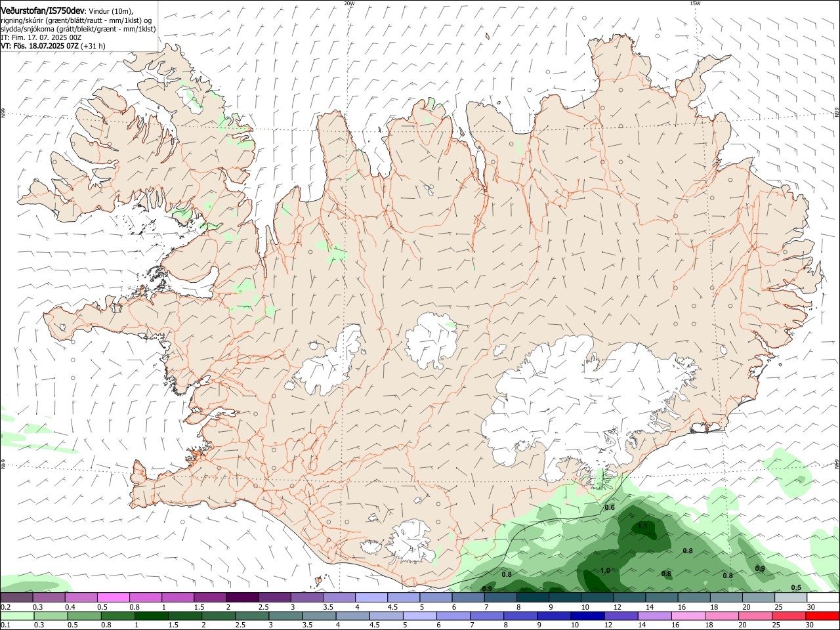Screen dimensions: 840x630
Task: Click the bright pink swatch in the snow scale
Action: click(113, 597)
